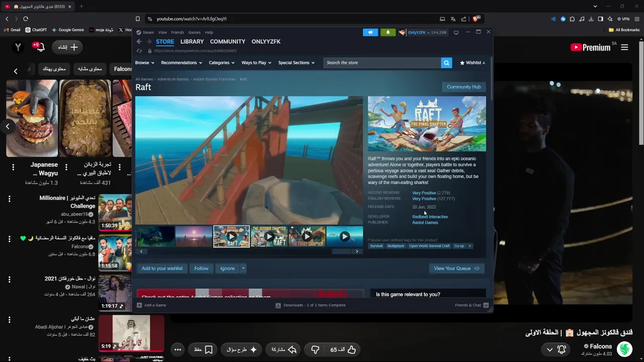Click YouTube save bookmark button
The height and width of the screenshot is (362, 644).
point(203,349)
